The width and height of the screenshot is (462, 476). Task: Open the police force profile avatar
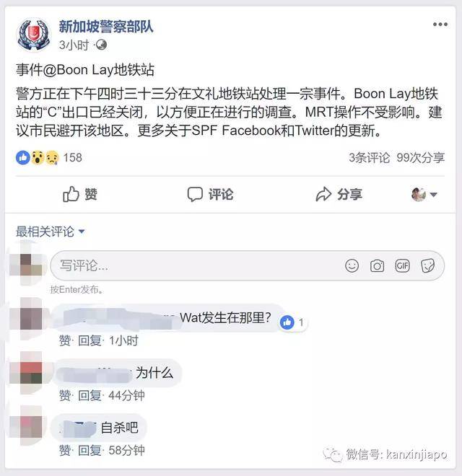[34, 35]
